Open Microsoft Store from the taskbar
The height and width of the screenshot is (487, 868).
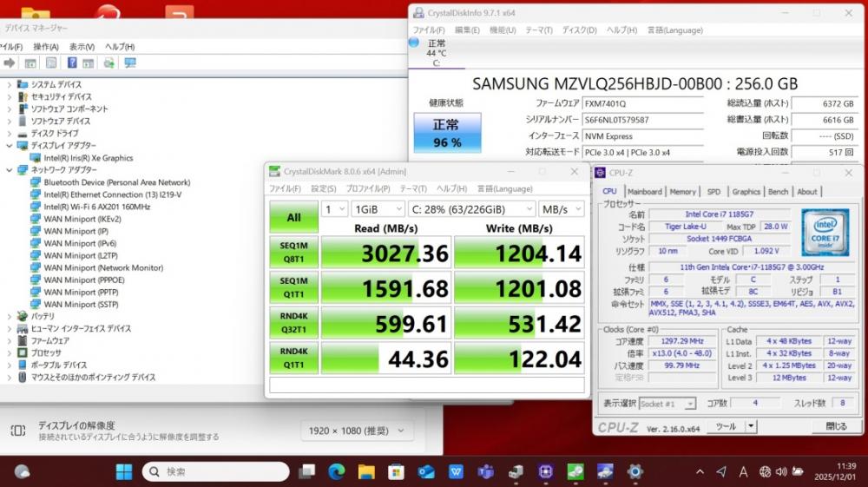(396, 471)
